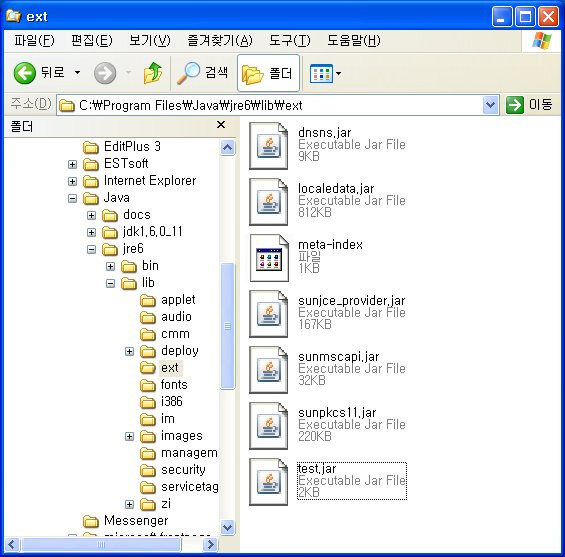Select localedata.jar file icon

[x=269, y=202]
